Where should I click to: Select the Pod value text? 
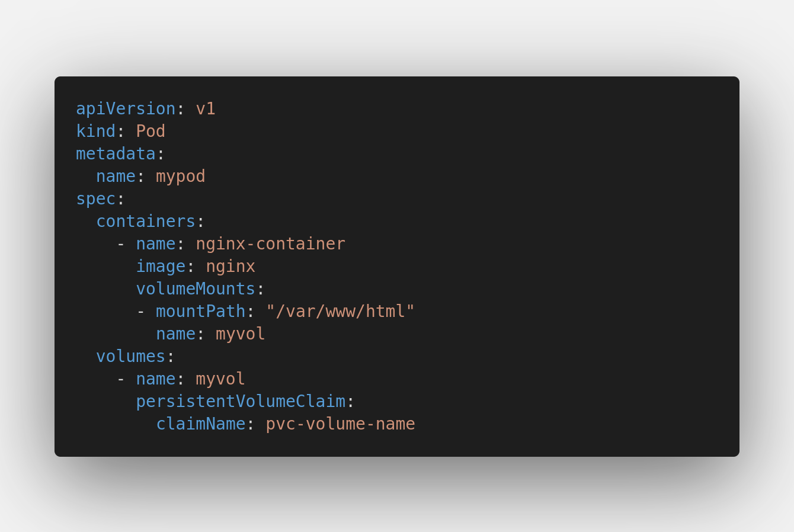coord(151,132)
